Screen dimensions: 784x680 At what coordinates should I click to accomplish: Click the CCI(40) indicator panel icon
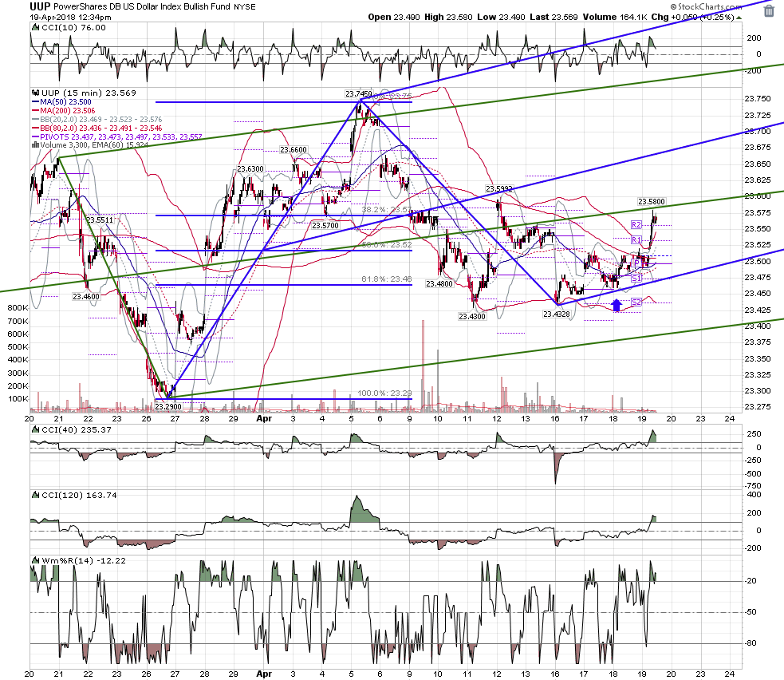coord(36,429)
